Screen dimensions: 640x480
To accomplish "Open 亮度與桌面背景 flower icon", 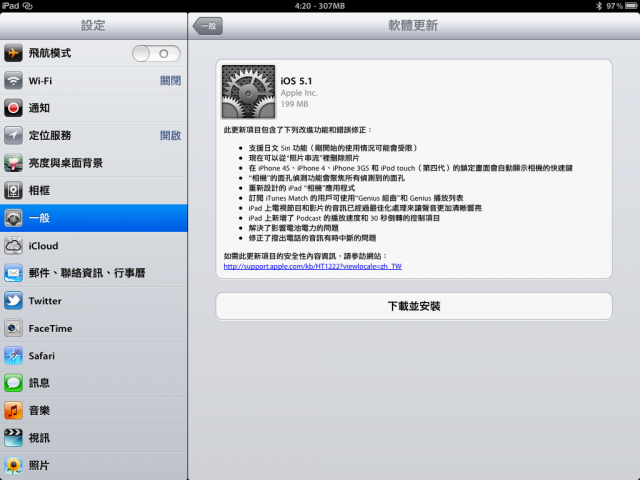I will (13, 163).
